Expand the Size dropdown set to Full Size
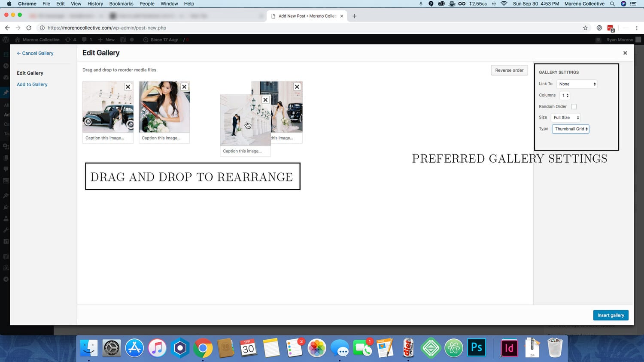 [x=566, y=118]
